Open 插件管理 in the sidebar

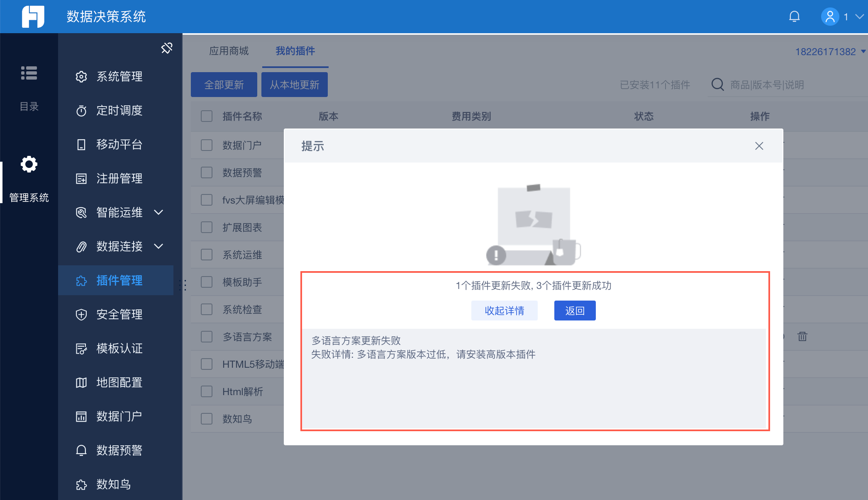pyautogui.click(x=119, y=280)
